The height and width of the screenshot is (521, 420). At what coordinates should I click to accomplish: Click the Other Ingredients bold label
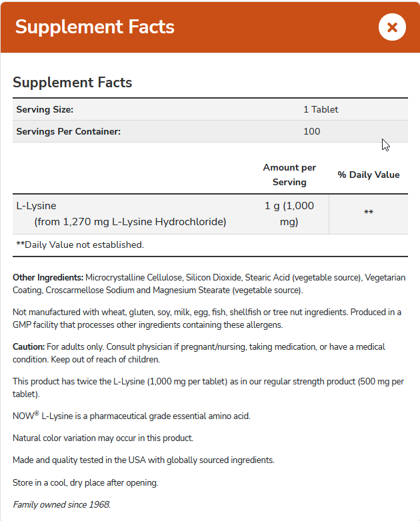point(48,276)
